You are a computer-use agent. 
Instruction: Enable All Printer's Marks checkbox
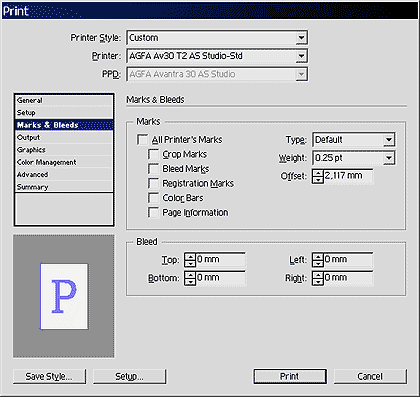click(142, 140)
